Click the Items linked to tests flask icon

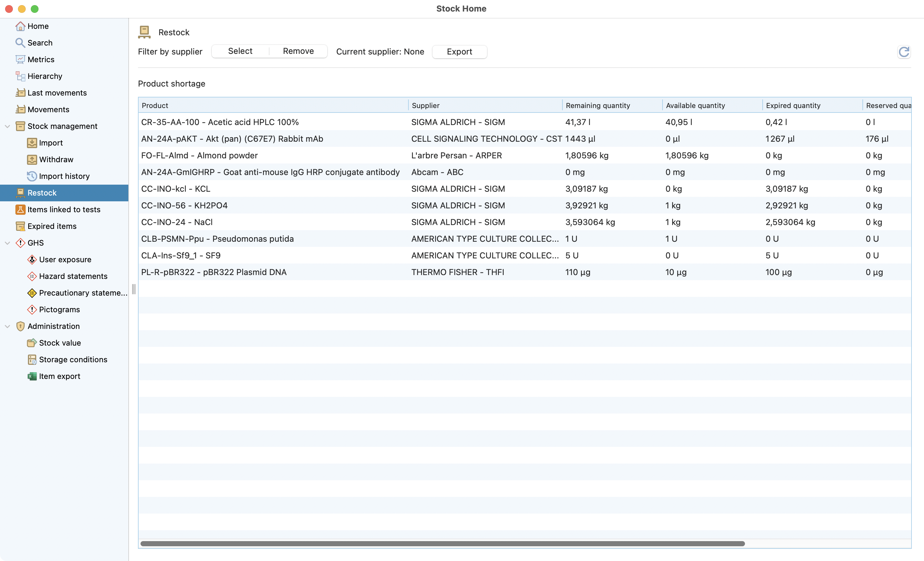tap(20, 209)
